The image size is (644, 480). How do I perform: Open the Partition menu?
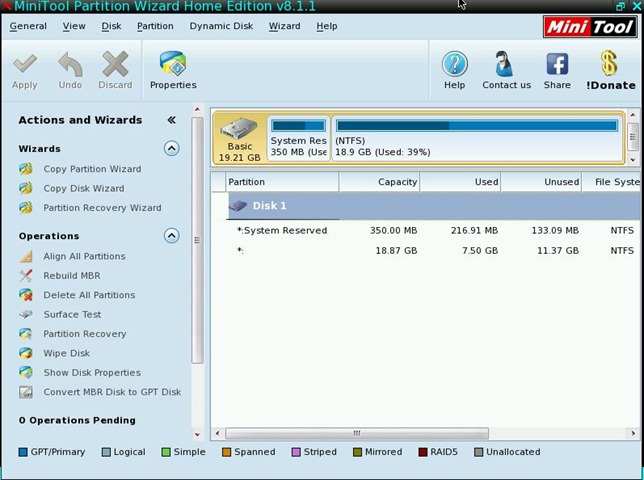(155, 26)
